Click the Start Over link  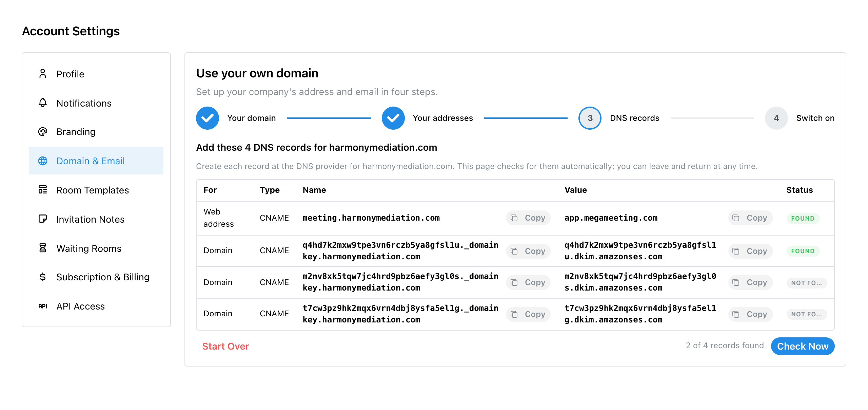coord(225,346)
